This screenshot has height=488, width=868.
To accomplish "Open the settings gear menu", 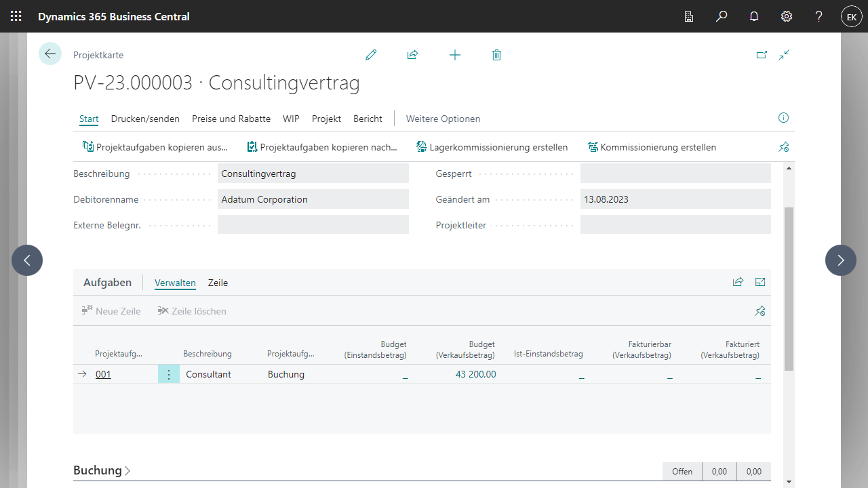I will [787, 16].
